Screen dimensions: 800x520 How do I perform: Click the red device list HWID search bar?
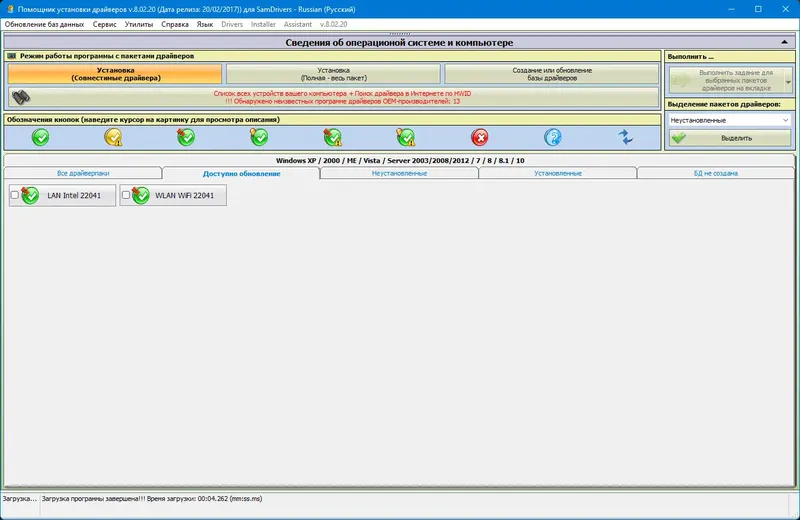[334, 97]
